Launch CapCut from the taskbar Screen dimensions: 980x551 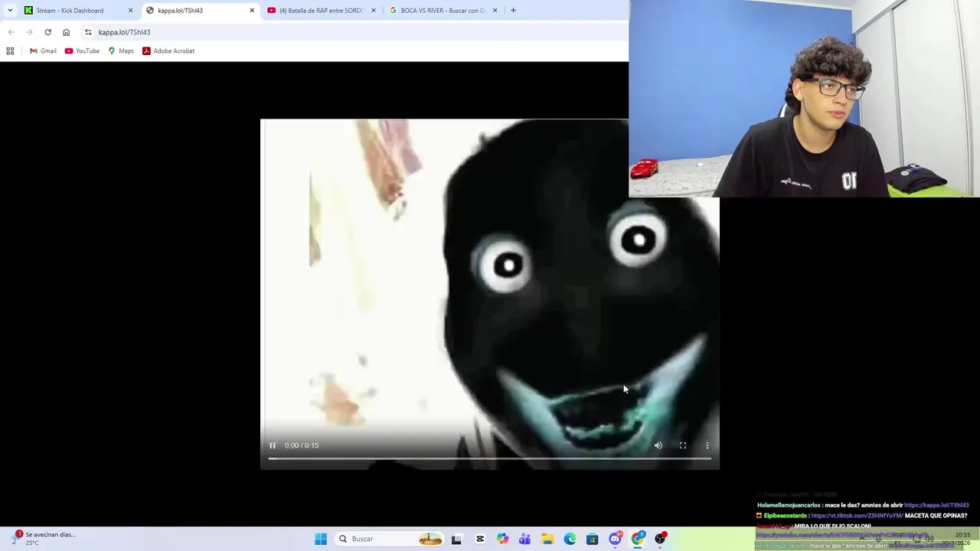click(x=480, y=539)
